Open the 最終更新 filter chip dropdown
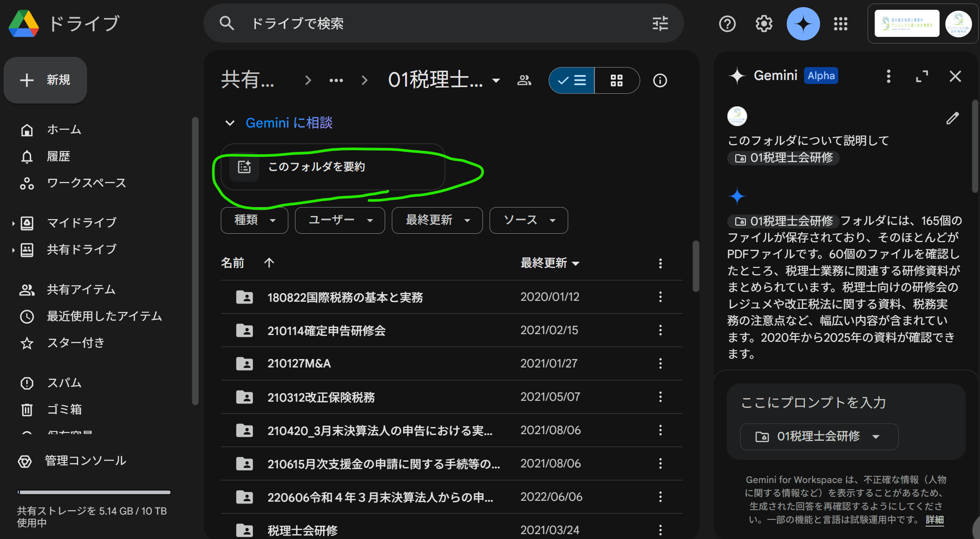Image resolution: width=980 pixels, height=539 pixels. [x=437, y=220]
